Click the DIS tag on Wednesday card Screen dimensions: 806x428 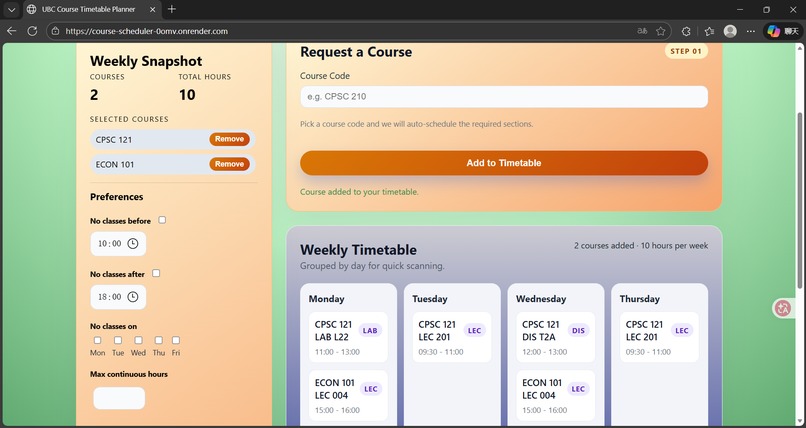click(578, 330)
